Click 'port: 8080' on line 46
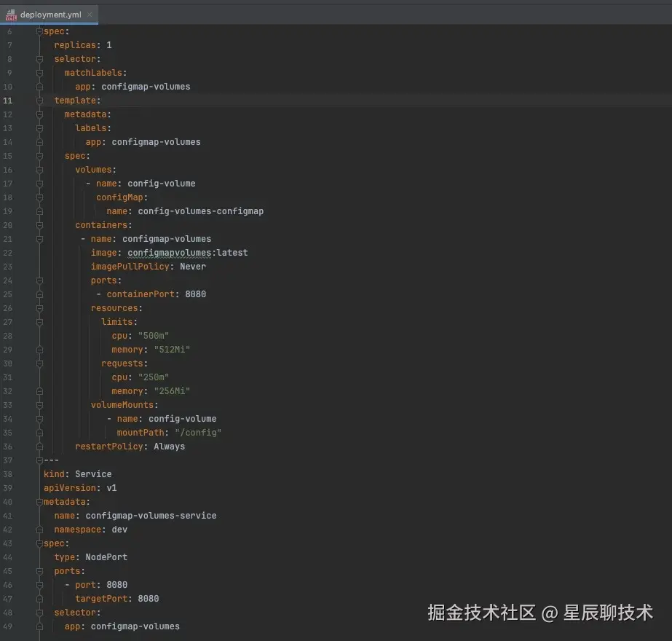The image size is (672, 641). [101, 585]
